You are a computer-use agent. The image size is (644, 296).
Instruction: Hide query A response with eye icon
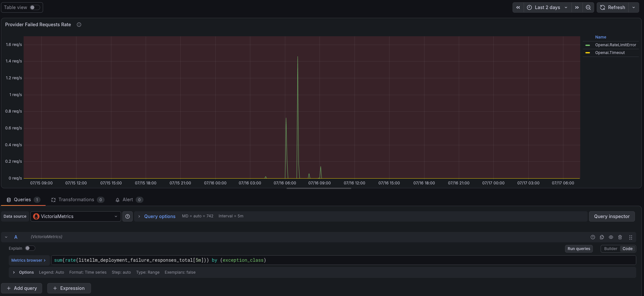tap(611, 237)
